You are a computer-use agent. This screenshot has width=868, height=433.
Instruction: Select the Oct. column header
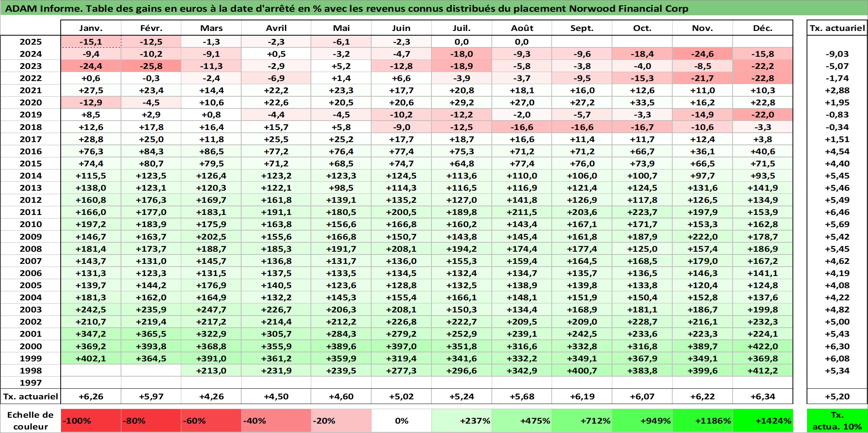[642, 28]
